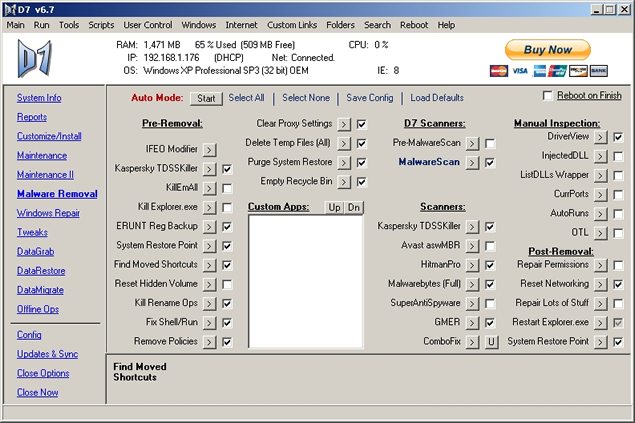Run HitmanPro arrow button
This screenshot has height=423, width=635.
point(472,265)
